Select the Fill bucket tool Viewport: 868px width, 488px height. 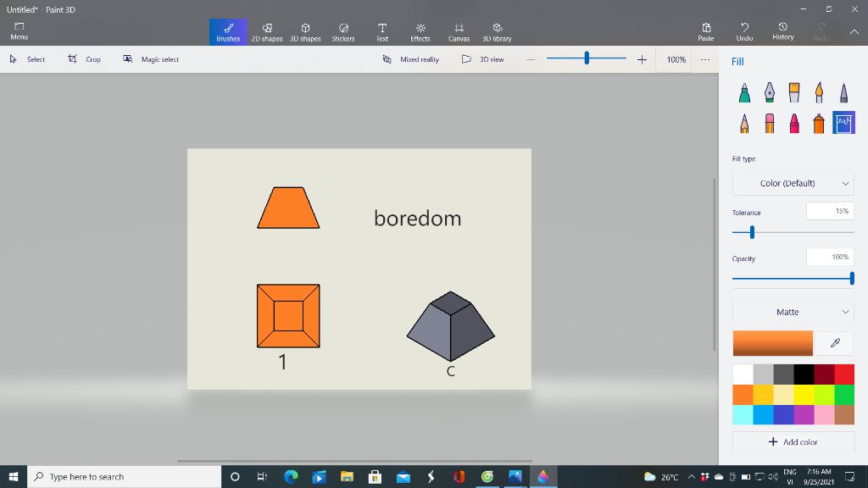(x=843, y=123)
